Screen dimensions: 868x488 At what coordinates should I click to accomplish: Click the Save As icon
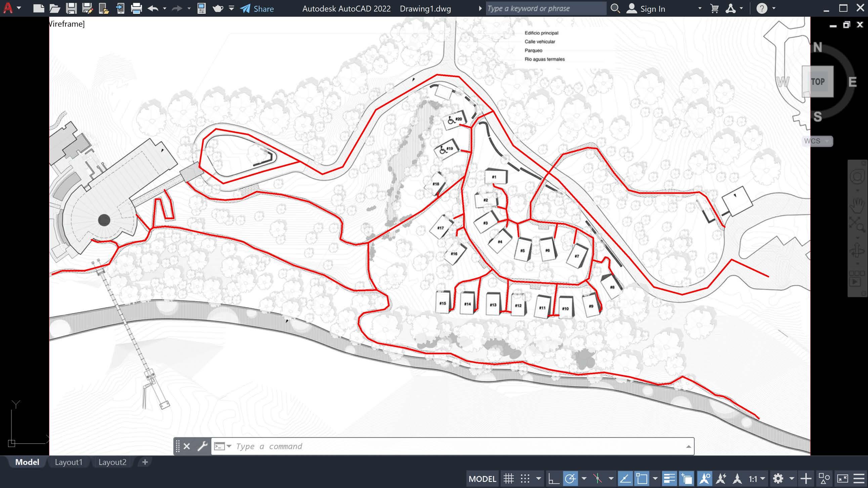pyautogui.click(x=87, y=8)
